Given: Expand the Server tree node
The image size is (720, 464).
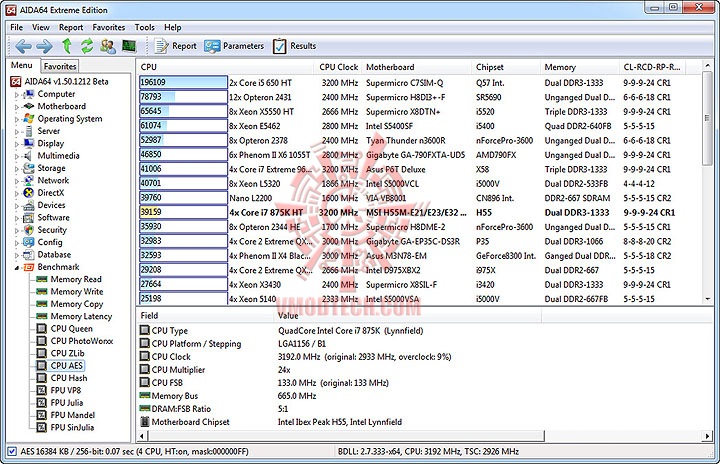Looking at the screenshot, I should (17, 132).
